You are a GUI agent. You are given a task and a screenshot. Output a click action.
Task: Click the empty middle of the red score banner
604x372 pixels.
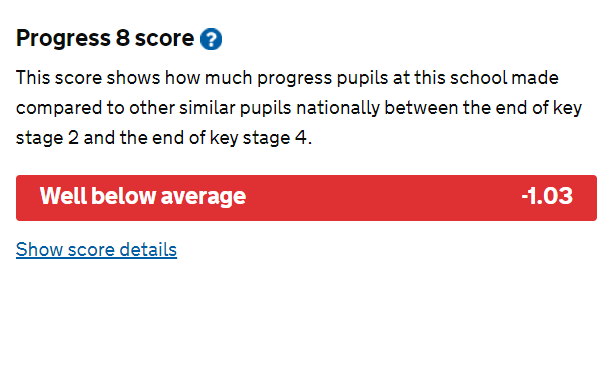(x=383, y=198)
